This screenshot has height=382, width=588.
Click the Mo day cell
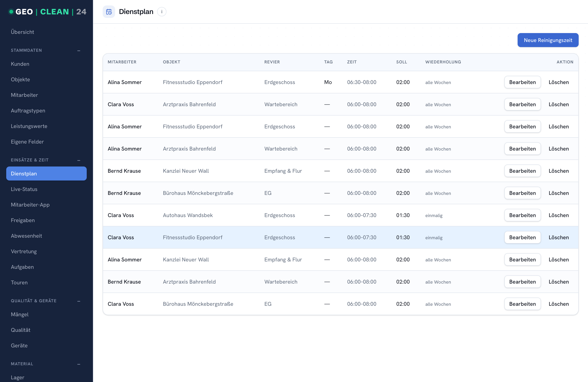tap(328, 82)
